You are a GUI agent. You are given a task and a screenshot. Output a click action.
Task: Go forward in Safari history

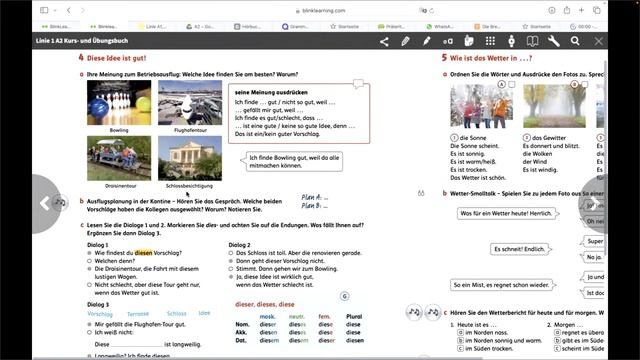coord(82,10)
